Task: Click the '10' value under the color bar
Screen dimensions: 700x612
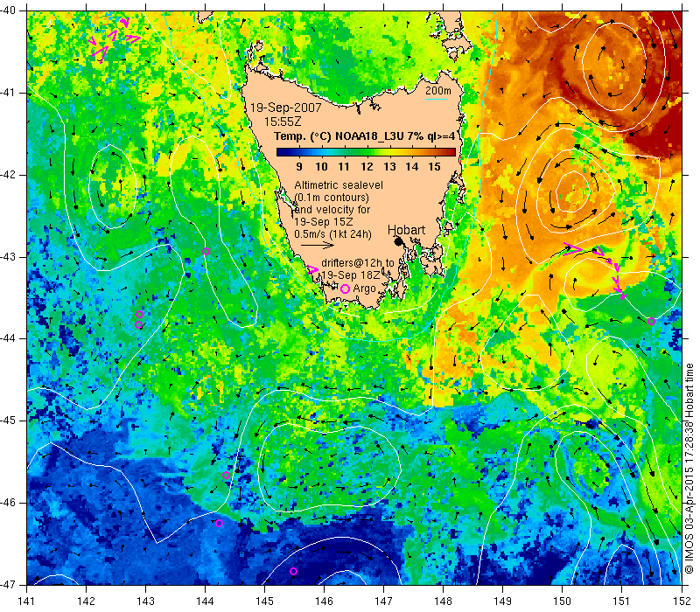Action: [321, 167]
